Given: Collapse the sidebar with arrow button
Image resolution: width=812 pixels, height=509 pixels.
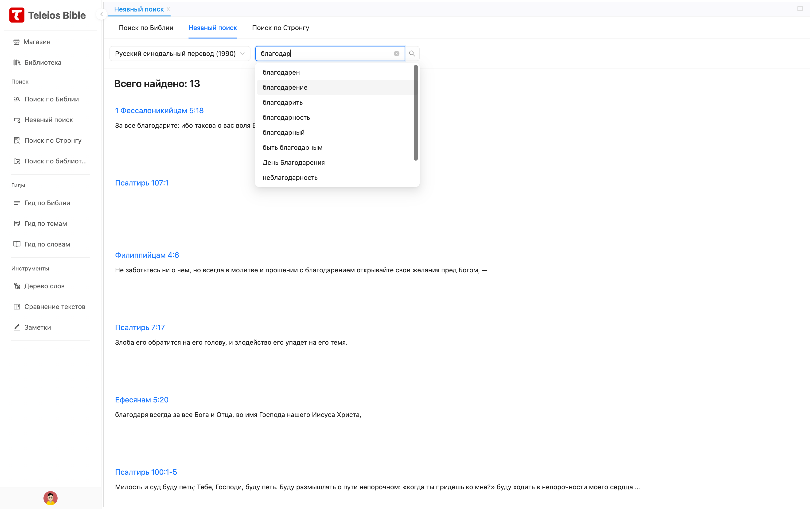Looking at the screenshot, I should 101,14.
